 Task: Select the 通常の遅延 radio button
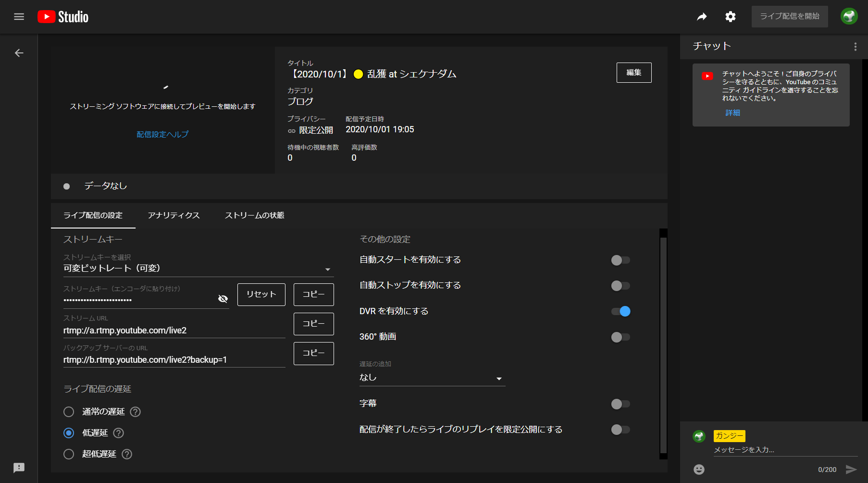[69, 412]
